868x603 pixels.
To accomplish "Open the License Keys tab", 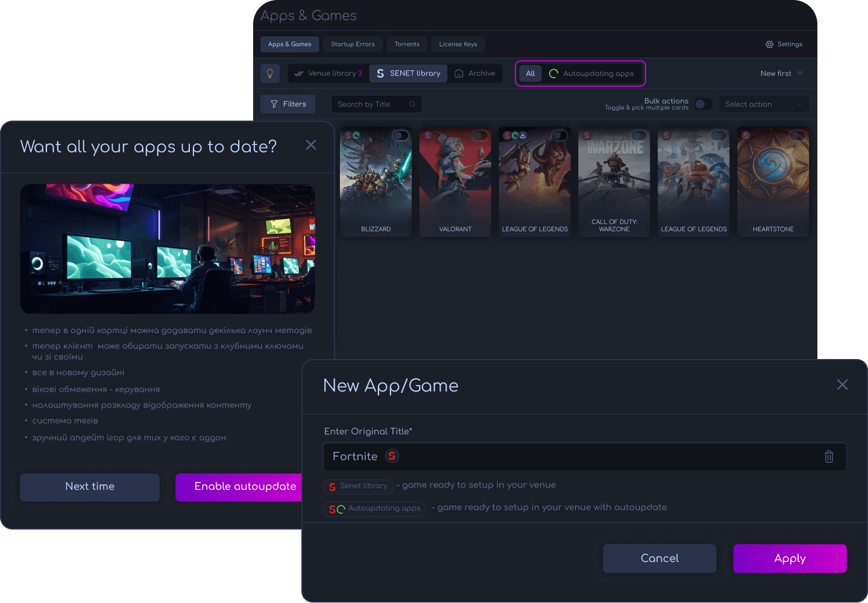I will coord(458,45).
